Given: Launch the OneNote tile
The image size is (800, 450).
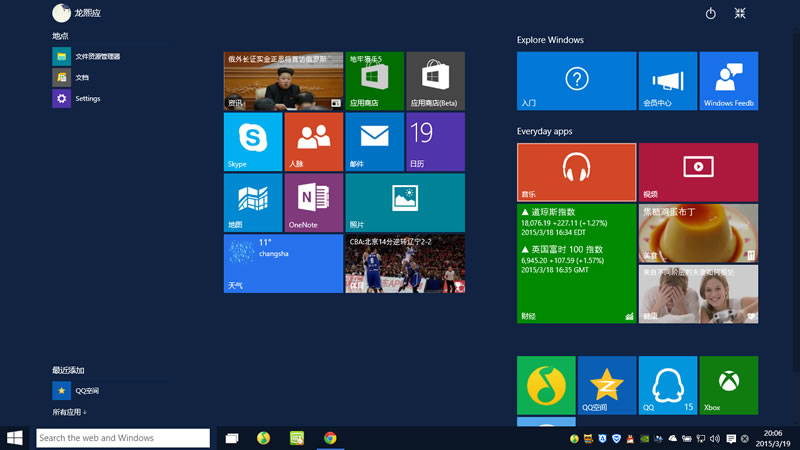Looking at the screenshot, I should point(313,203).
